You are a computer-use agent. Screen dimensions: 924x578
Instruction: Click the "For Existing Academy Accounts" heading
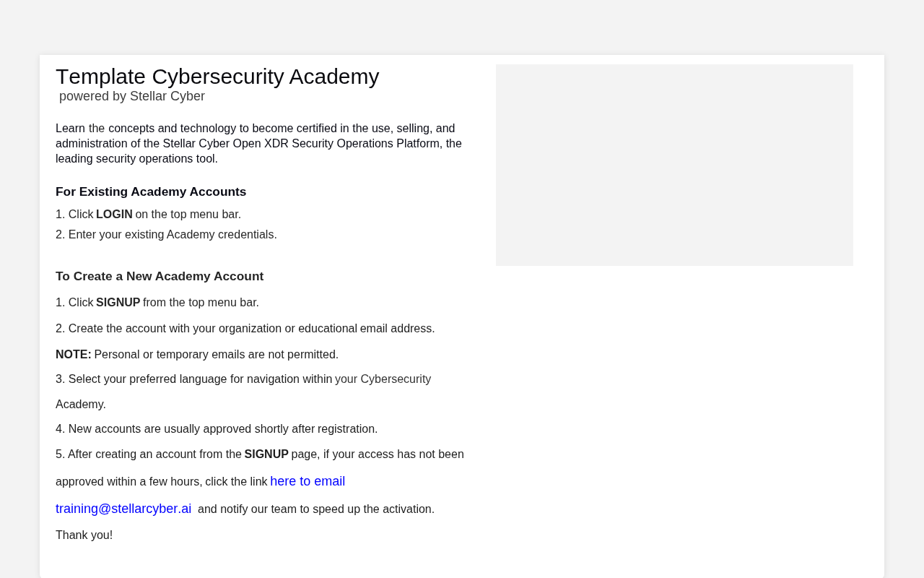coord(151,192)
